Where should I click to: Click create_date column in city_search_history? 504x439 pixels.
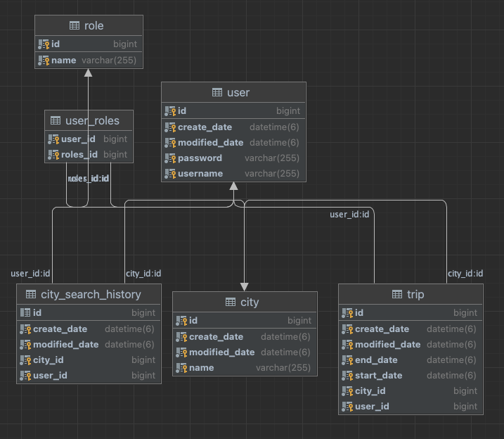tap(60, 329)
